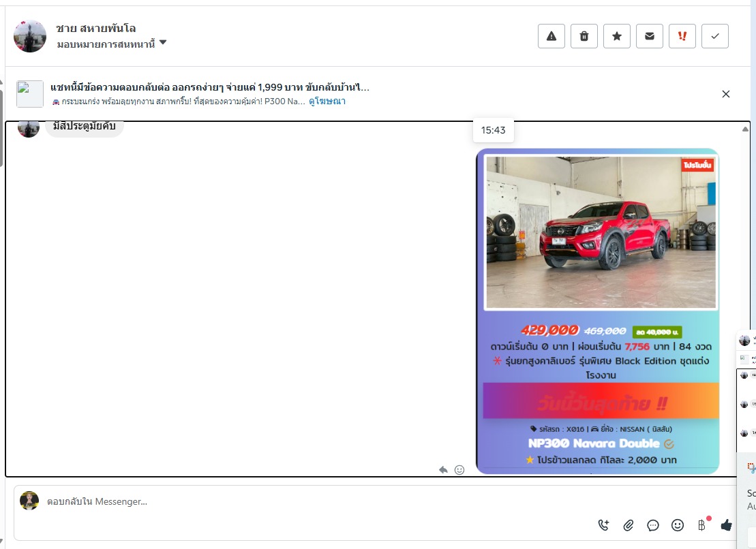This screenshot has height=549, width=756.
Task: Mark conversation as spam warning icon
Action: (551, 36)
